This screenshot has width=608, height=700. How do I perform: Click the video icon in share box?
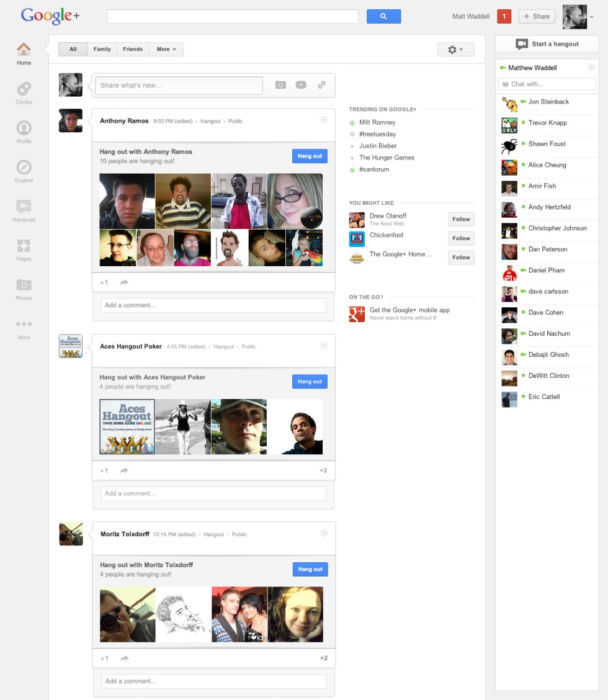coord(301,85)
